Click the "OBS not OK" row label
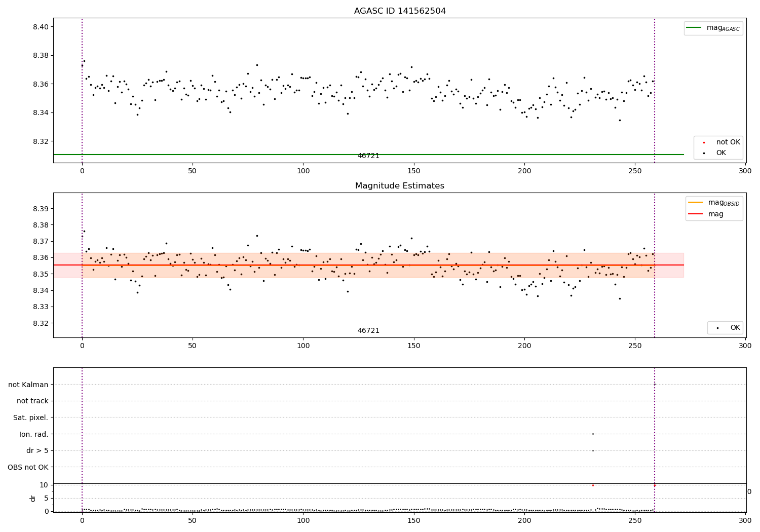 (x=28, y=467)
